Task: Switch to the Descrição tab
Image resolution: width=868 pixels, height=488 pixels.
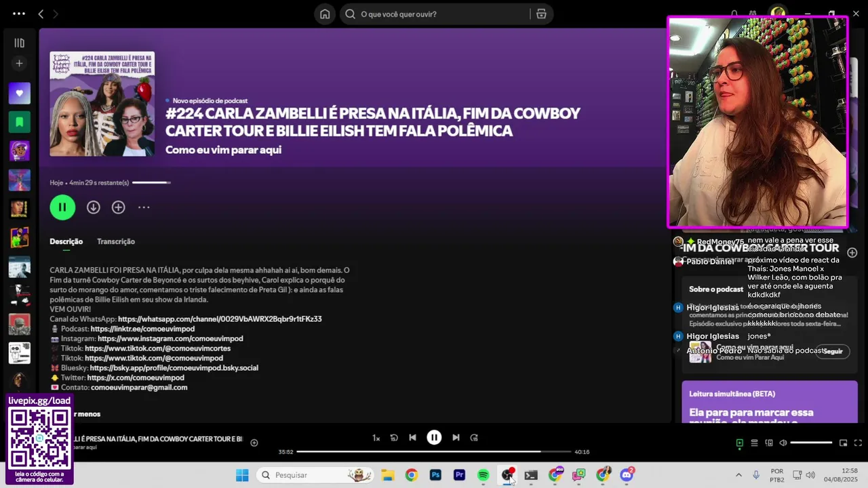Action: 66,241
